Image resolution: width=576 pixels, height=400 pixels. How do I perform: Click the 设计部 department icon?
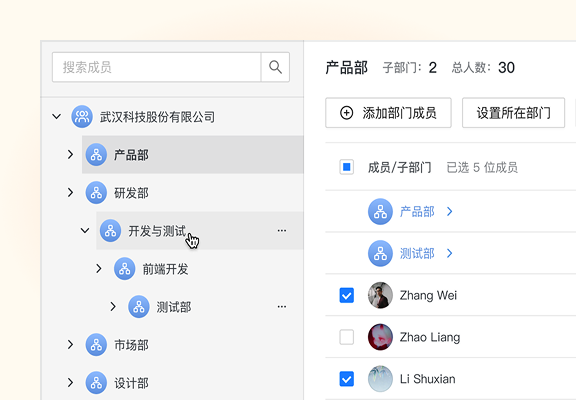[96, 382]
